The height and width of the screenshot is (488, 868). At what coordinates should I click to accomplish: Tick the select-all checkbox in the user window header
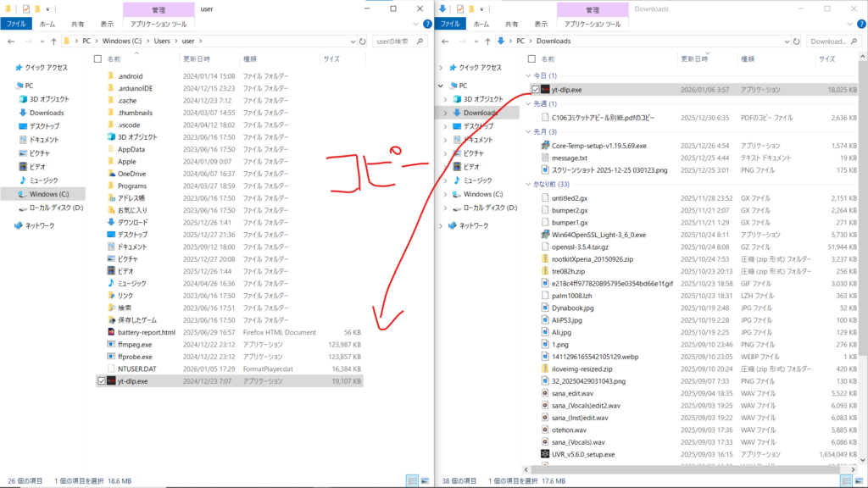97,59
